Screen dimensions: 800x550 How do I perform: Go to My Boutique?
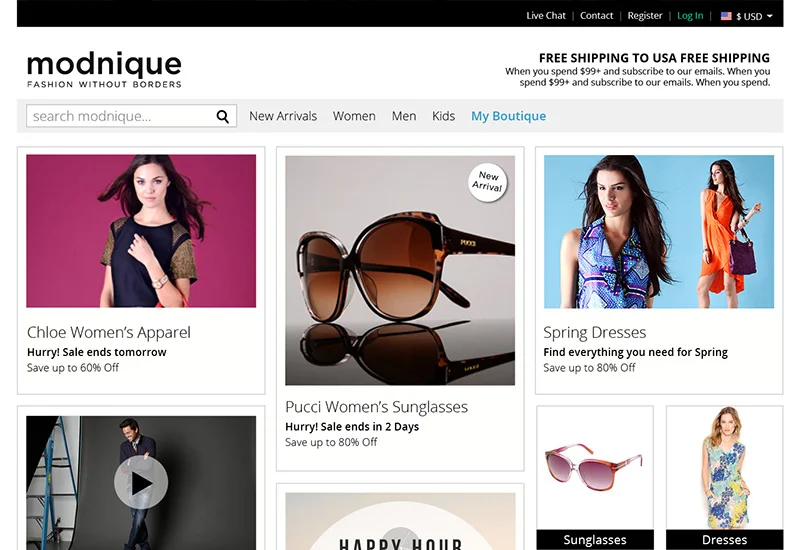coord(508,116)
